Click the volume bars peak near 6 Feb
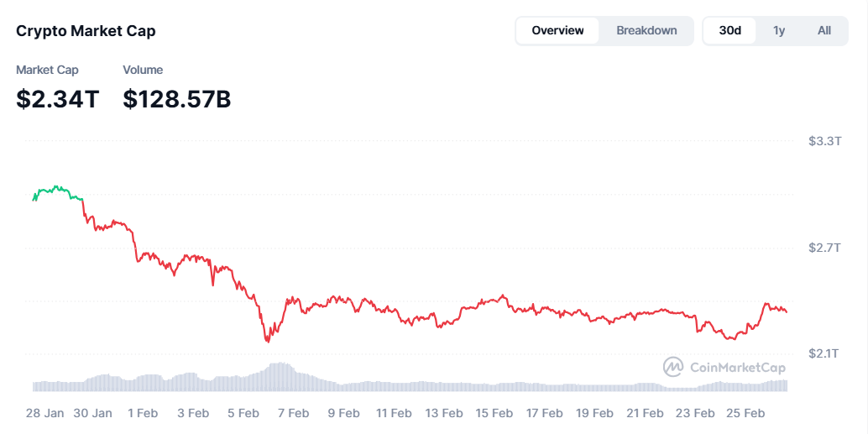The image size is (868, 434). pos(280,365)
